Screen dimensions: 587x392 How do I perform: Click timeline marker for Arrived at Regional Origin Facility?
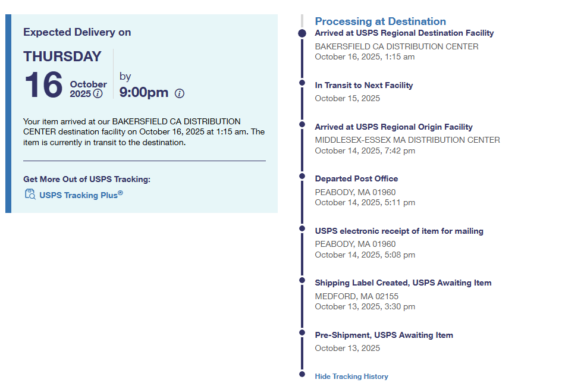click(302, 124)
